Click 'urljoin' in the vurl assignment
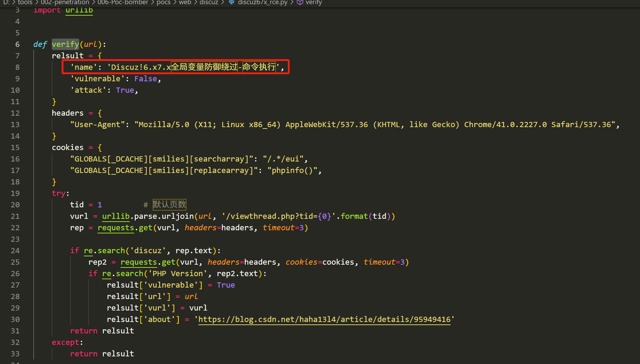640x364 pixels. 178,216
